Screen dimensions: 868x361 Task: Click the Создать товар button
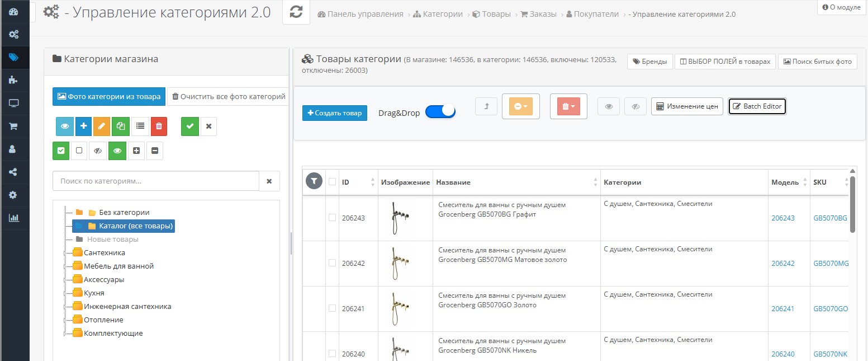tap(334, 113)
